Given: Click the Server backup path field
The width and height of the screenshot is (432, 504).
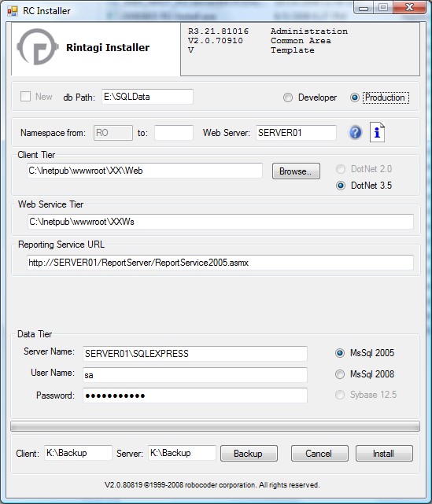Looking at the screenshot, I should click(x=182, y=453).
